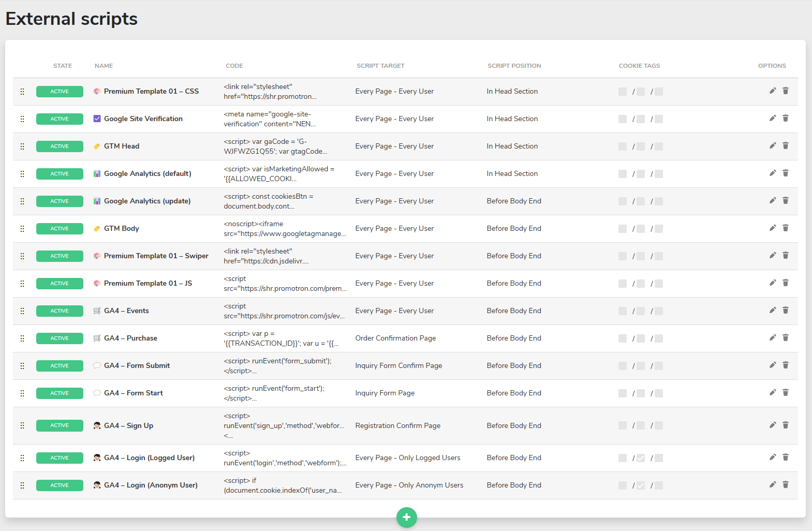Delete the GA4 – Purchase script
Screen dimensions: 812x531
tap(786, 337)
